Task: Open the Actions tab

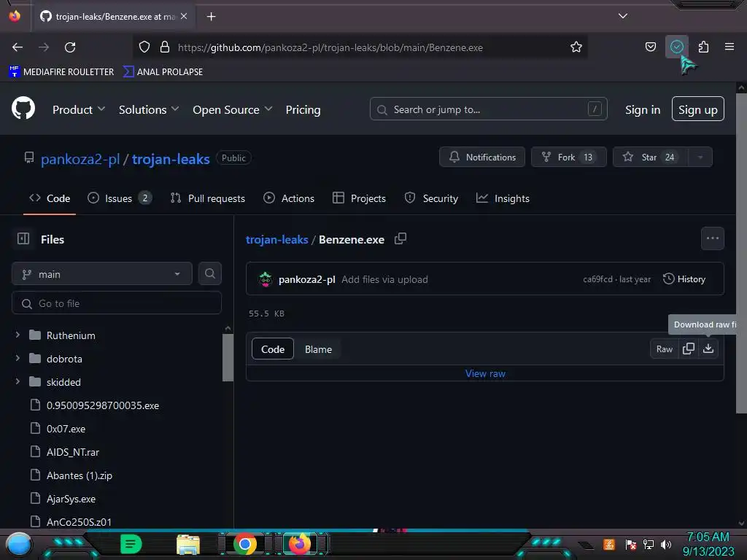Action: [x=289, y=198]
